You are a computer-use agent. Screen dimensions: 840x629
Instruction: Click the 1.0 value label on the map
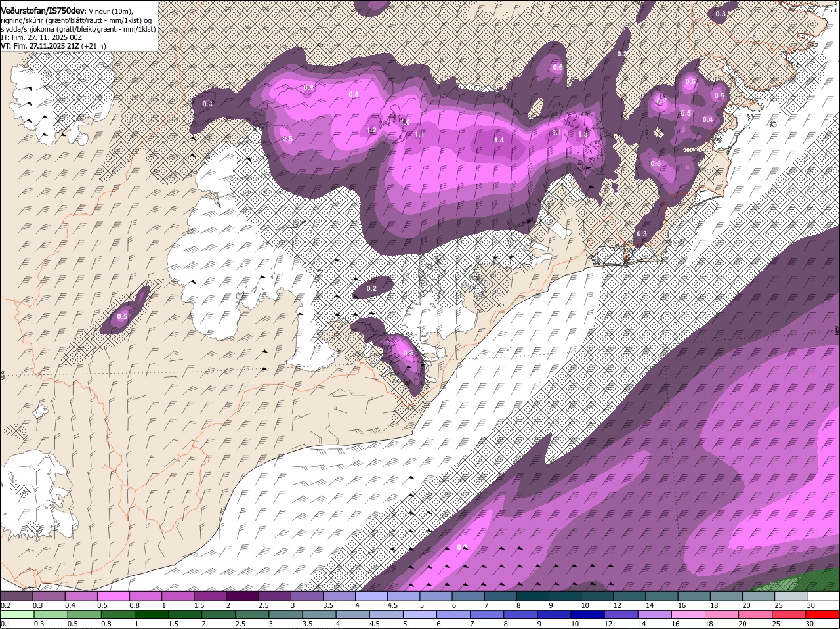tap(405, 122)
